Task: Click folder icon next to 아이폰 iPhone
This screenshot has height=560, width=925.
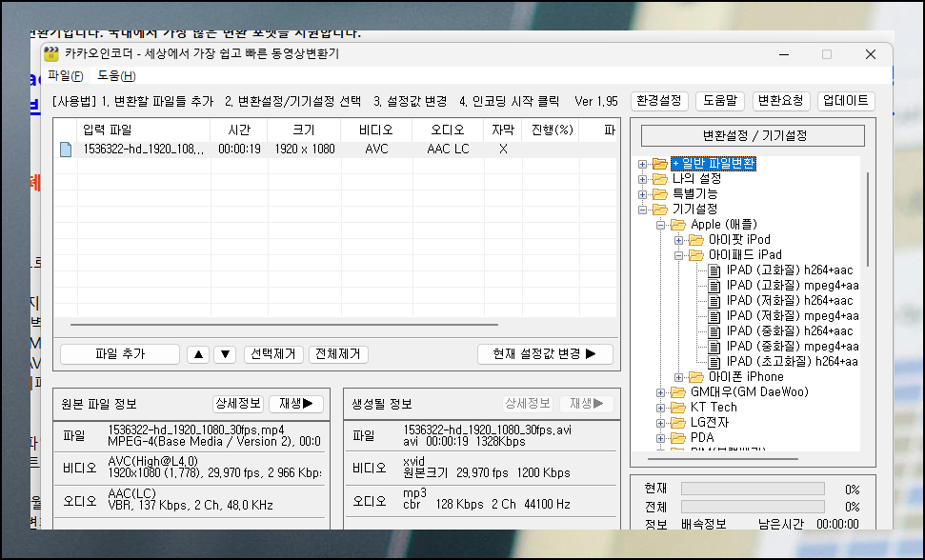Action: (x=696, y=377)
